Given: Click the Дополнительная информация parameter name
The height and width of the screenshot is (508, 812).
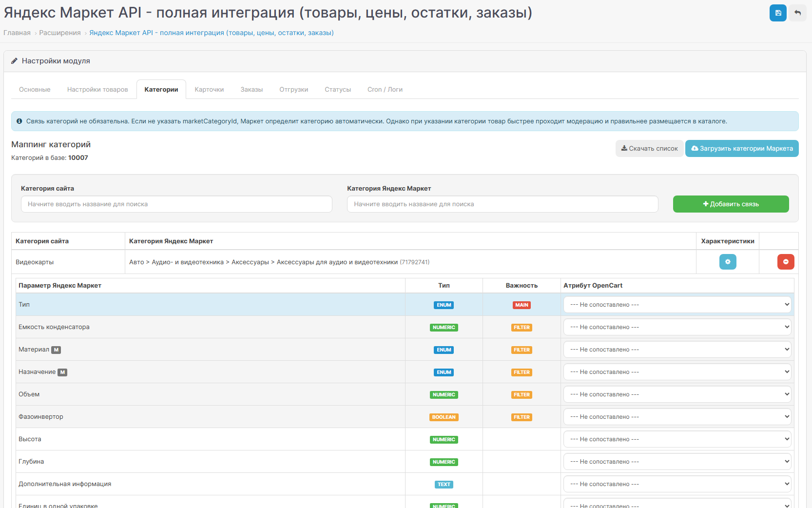Looking at the screenshot, I should pyautogui.click(x=65, y=484).
